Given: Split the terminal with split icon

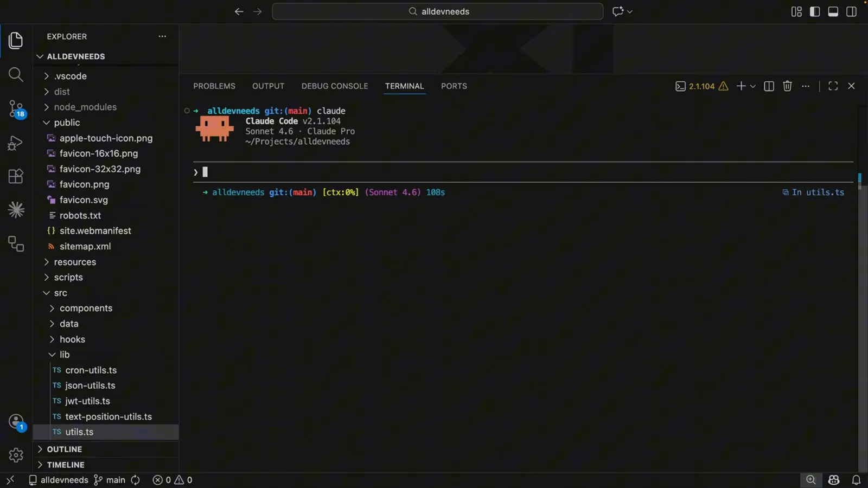Looking at the screenshot, I should 769,86.
